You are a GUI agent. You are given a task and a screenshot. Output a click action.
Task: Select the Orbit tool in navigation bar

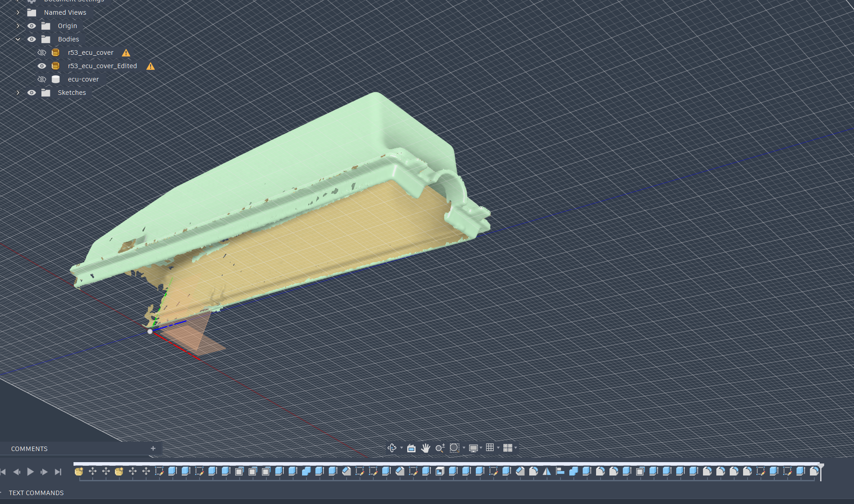coord(392,448)
